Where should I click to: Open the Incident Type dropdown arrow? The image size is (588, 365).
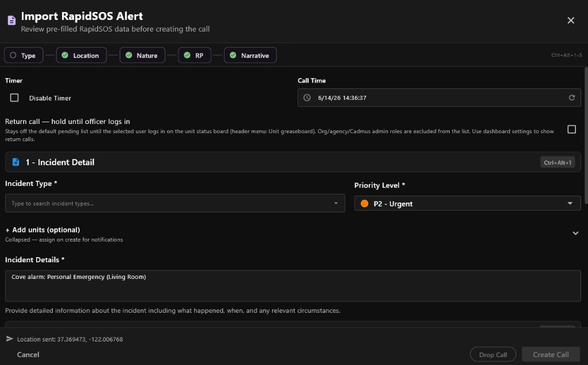click(335, 203)
